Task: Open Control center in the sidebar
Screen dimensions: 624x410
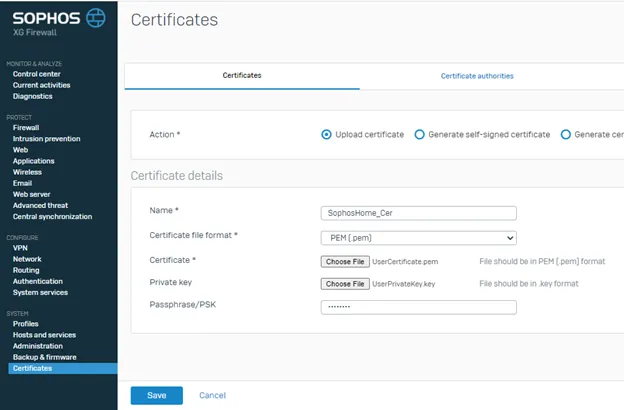Action: (36, 74)
